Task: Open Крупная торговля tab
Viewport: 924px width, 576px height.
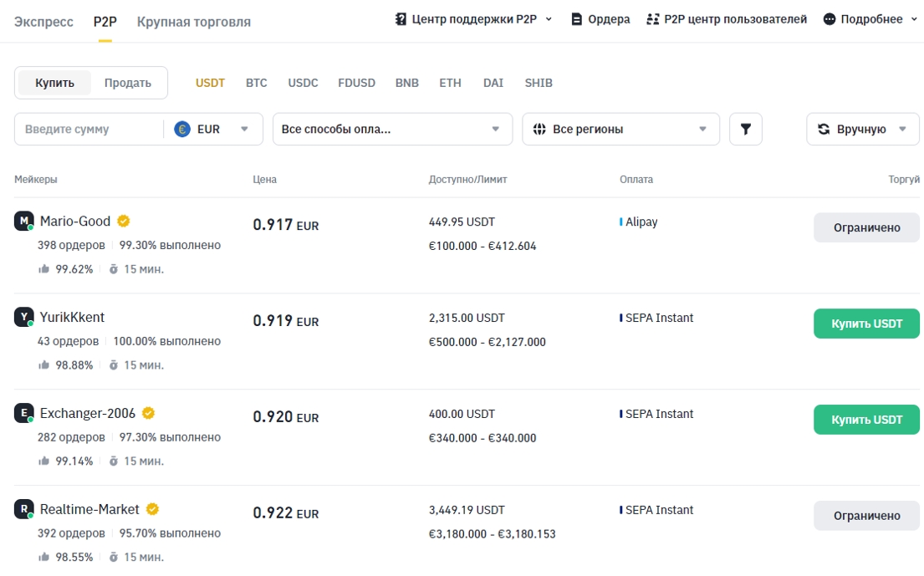Action: pyautogui.click(x=194, y=22)
